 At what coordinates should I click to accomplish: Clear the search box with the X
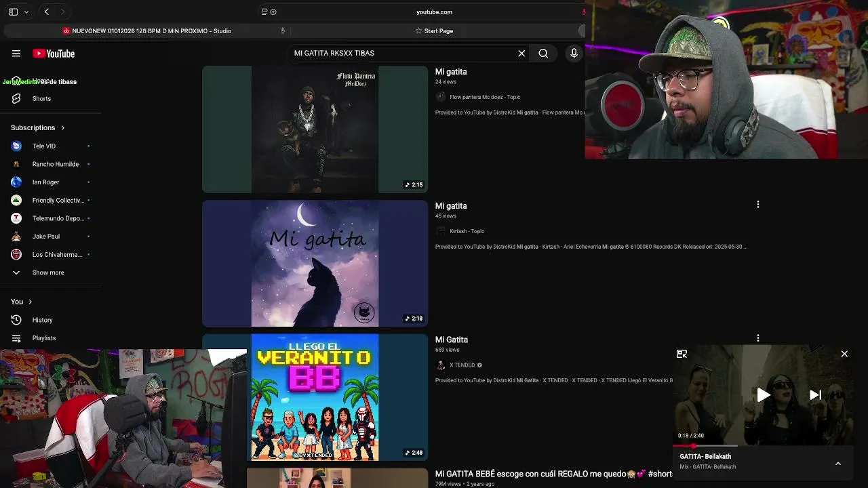pos(521,54)
